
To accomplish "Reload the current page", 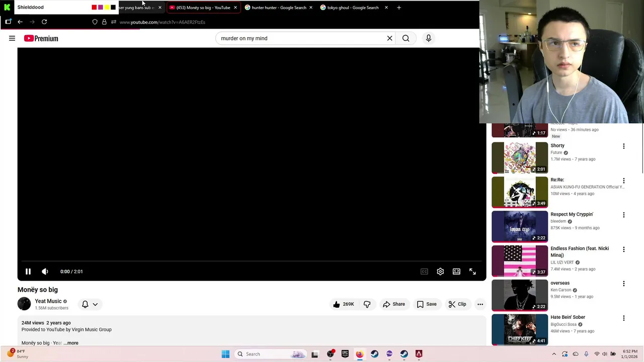I will coord(44,22).
